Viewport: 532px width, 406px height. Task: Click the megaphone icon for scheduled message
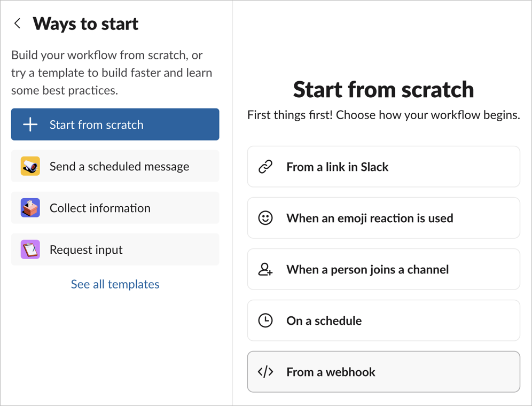pos(30,166)
